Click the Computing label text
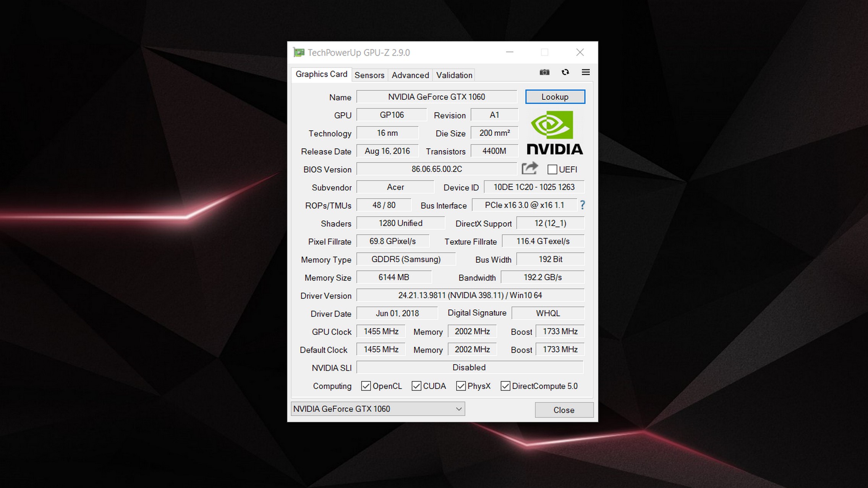Screen dimensions: 868x488 pyautogui.click(x=332, y=386)
